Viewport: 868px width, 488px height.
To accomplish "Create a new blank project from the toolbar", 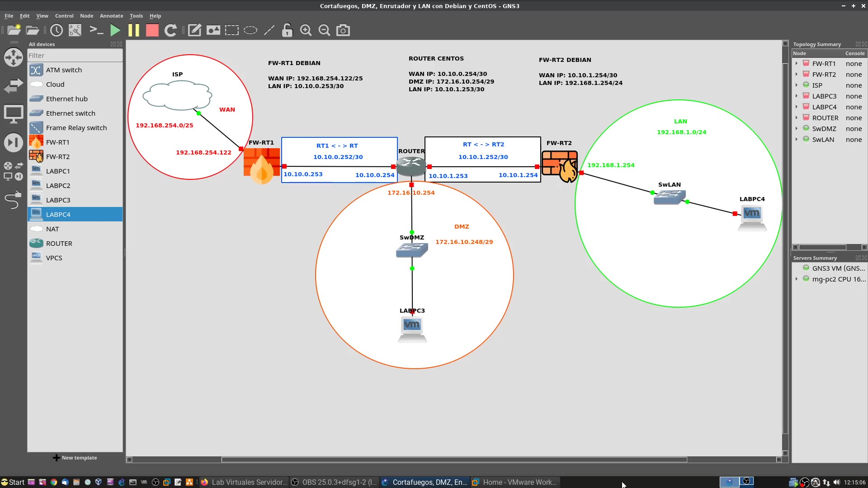I will (14, 30).
